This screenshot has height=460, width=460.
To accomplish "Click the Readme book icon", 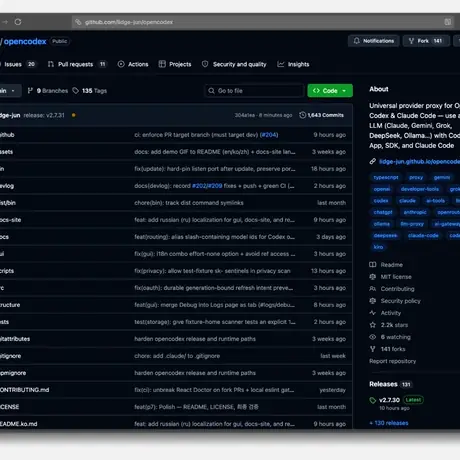I will (373, 265).
